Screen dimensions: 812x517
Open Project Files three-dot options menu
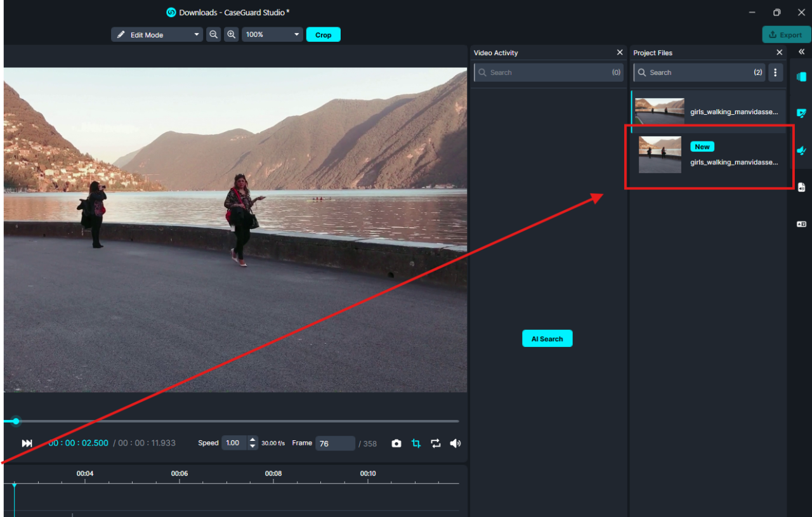(x=775, y=72)
